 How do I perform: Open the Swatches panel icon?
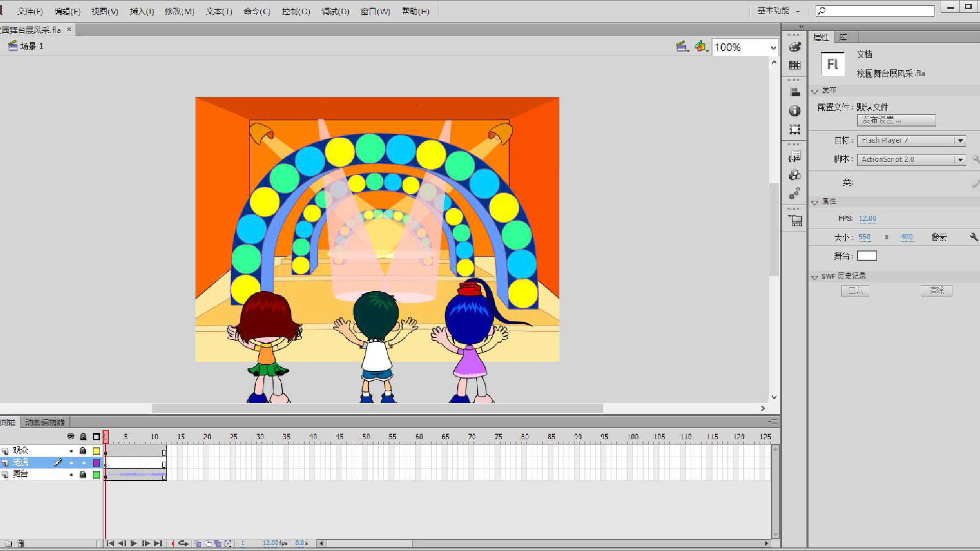(x=795, y=65)
